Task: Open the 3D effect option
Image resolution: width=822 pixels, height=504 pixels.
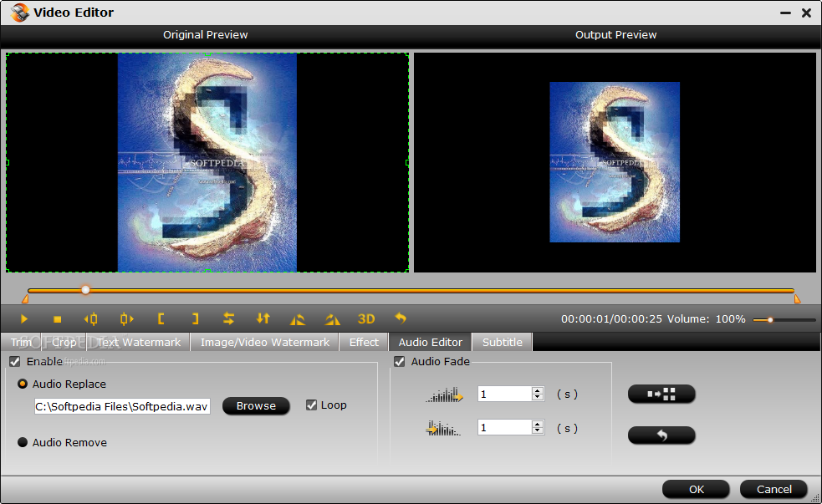Action: (366, 318)
